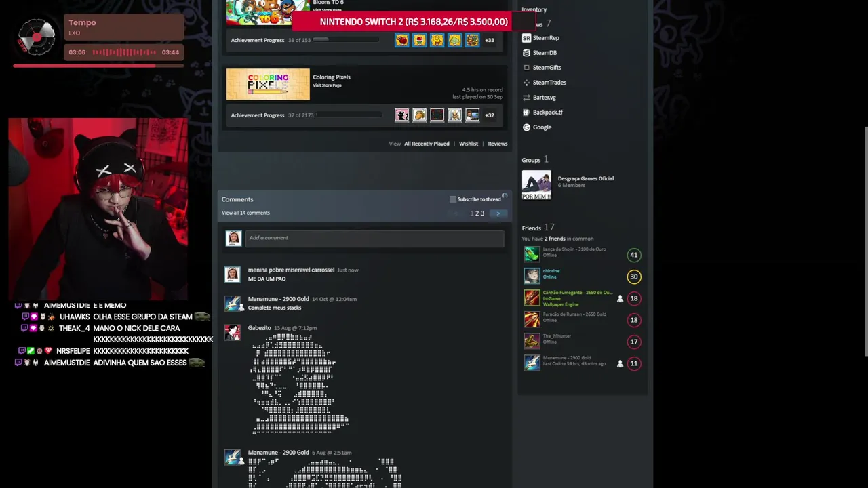
Task: Click the SteamGifts square icon
Action: point(526,68)
